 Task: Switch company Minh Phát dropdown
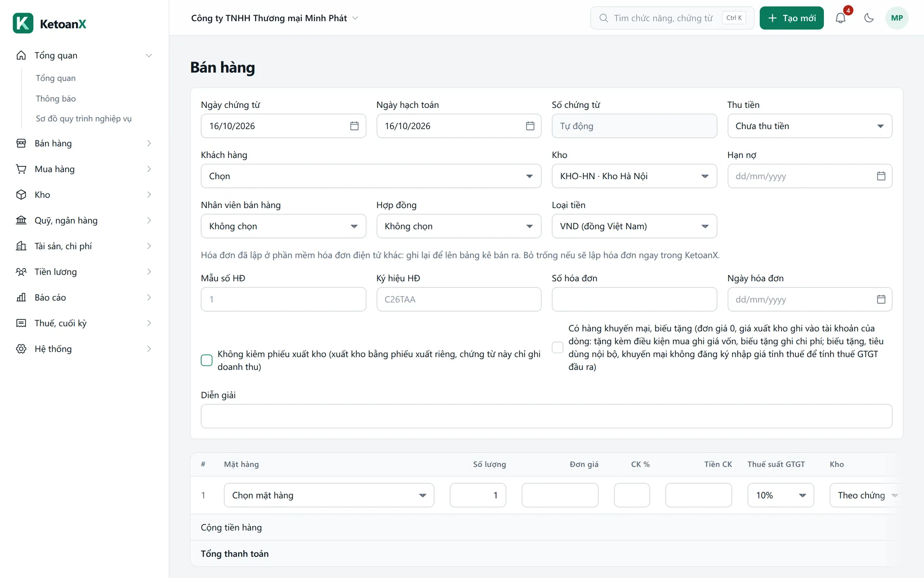274,18
